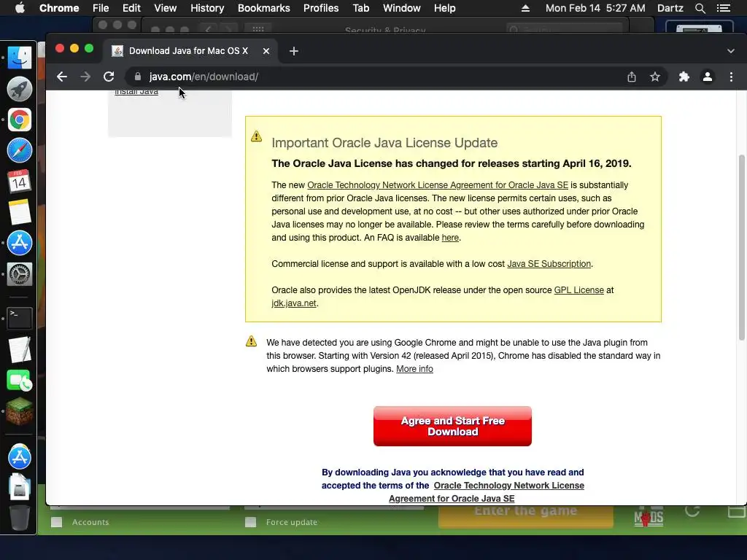
Task: Open Calendar showing 14 in Dock
Action: click(x=20, y=182)
